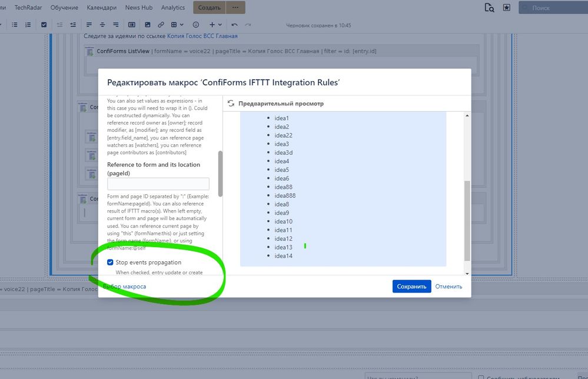This screenshot has height=379, width=588.
Task: Open the '...' overflow menu next to Создать
Action: pos(236,8)
